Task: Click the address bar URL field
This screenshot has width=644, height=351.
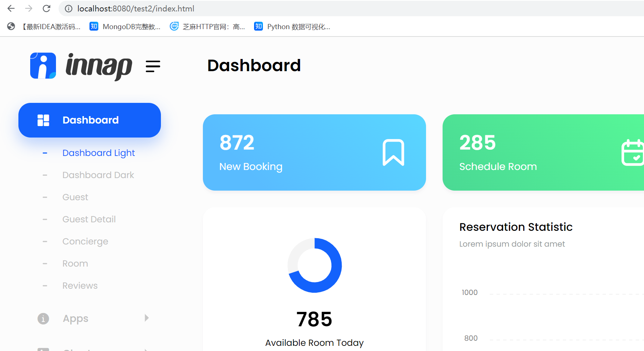Action: pyautogui.click(x=353, y=8)
